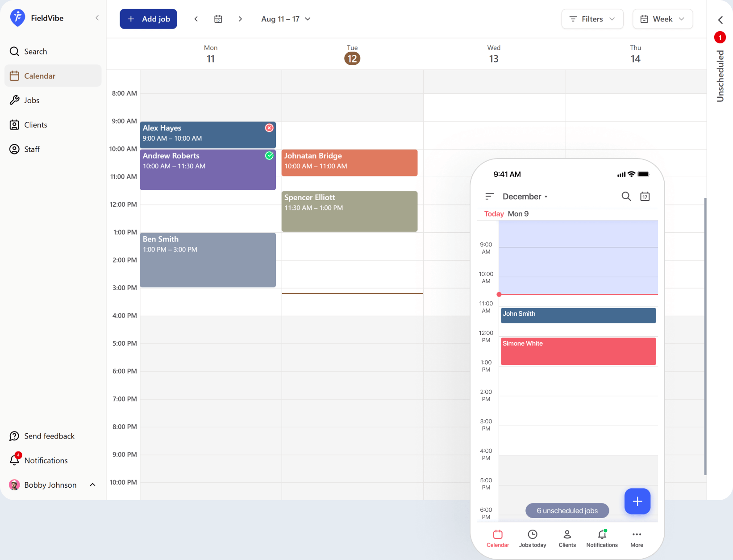Click the Add job button

point(148,19)
